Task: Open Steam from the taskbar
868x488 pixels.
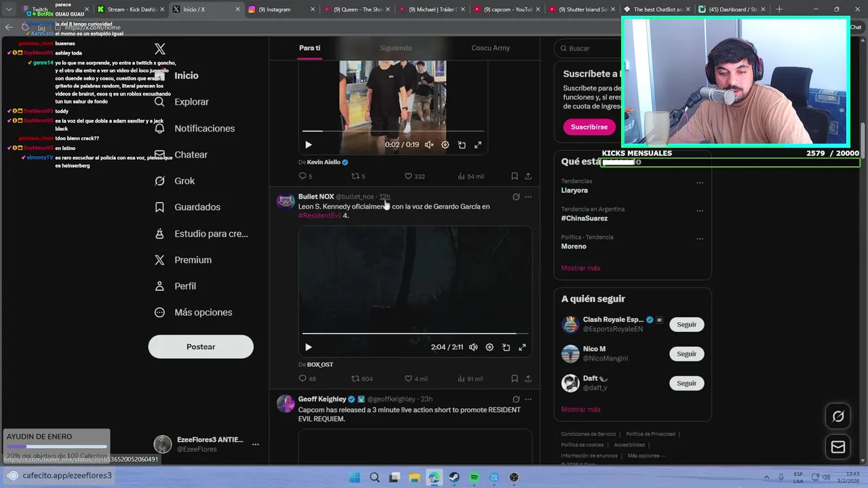Action: [x=454, y=477]
